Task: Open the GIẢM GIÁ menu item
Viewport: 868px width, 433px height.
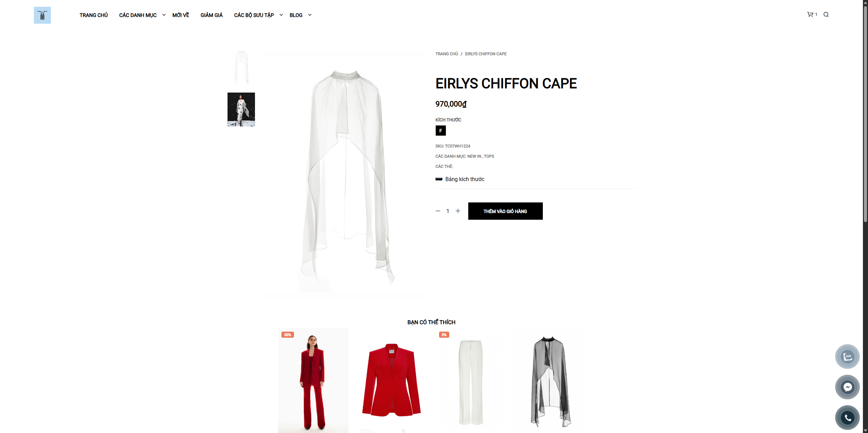Action: (212, 15)
